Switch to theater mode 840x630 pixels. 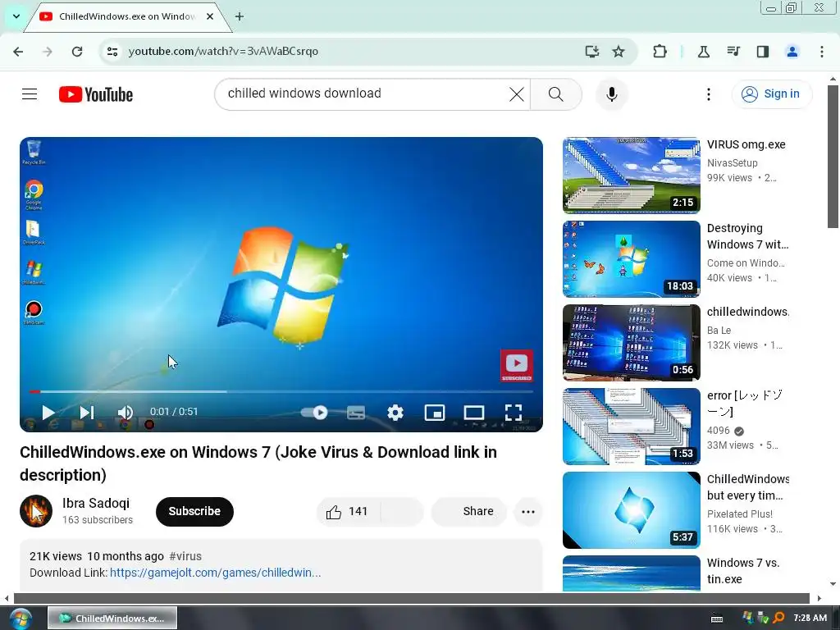(473, 412)
